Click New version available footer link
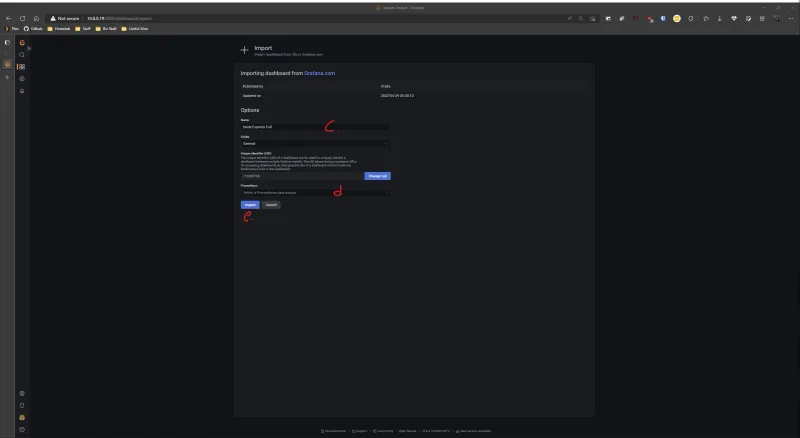This screenshot has width=800, height=438. pyautogui.click(x=473, y=431)
